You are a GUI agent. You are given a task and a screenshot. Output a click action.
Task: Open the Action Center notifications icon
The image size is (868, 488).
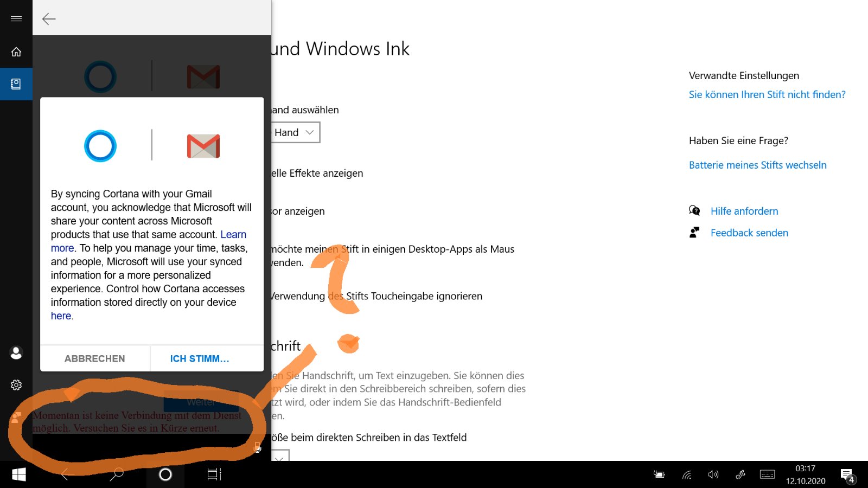[x=848, y=476]
